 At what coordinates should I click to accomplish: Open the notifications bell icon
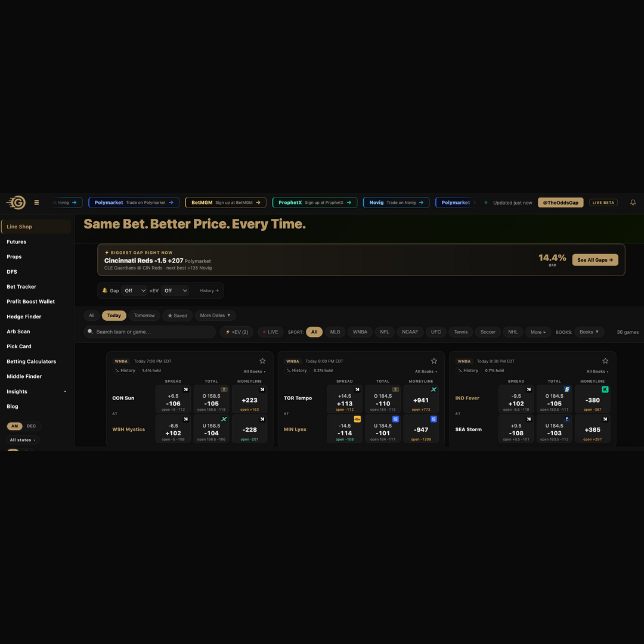(633, 203)
